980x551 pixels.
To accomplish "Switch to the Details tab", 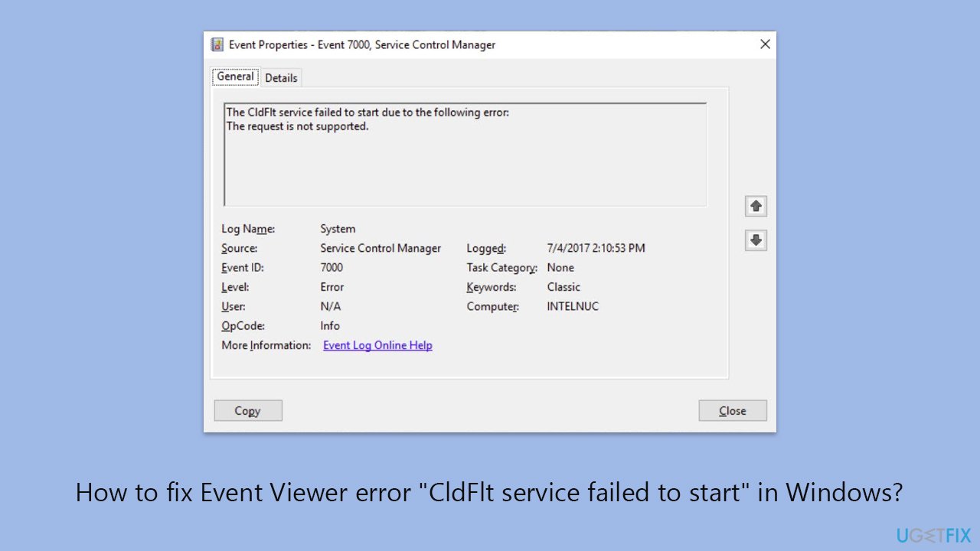I will coord(281,77).
